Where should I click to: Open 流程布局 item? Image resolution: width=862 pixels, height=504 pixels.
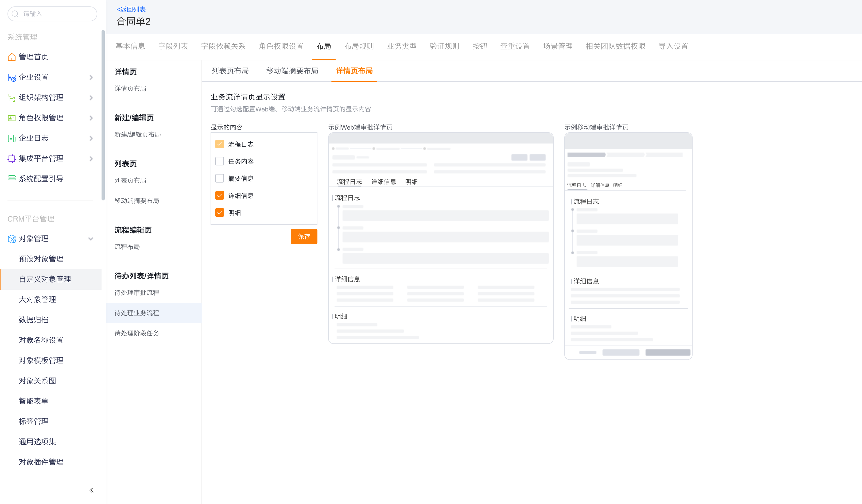(127, 247)
